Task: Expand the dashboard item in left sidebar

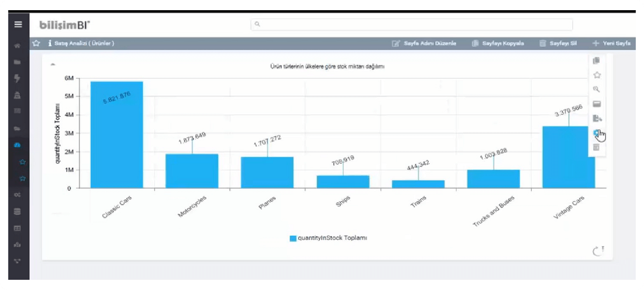Action: click(x=17, y=145)
